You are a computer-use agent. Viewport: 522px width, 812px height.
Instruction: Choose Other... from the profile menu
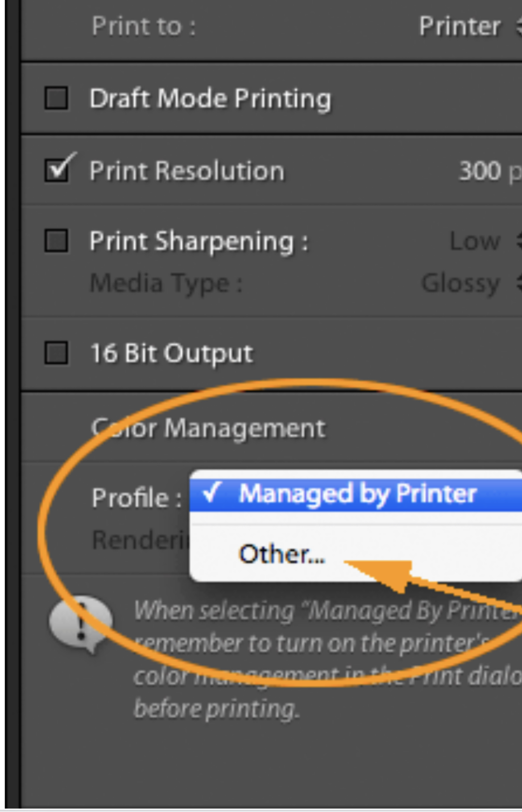(282, 554)
